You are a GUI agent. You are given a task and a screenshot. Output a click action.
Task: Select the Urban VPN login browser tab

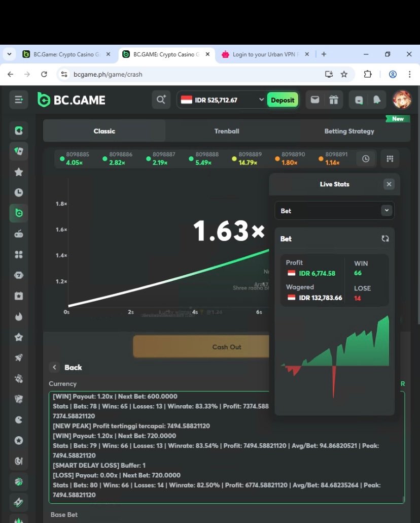265,54
